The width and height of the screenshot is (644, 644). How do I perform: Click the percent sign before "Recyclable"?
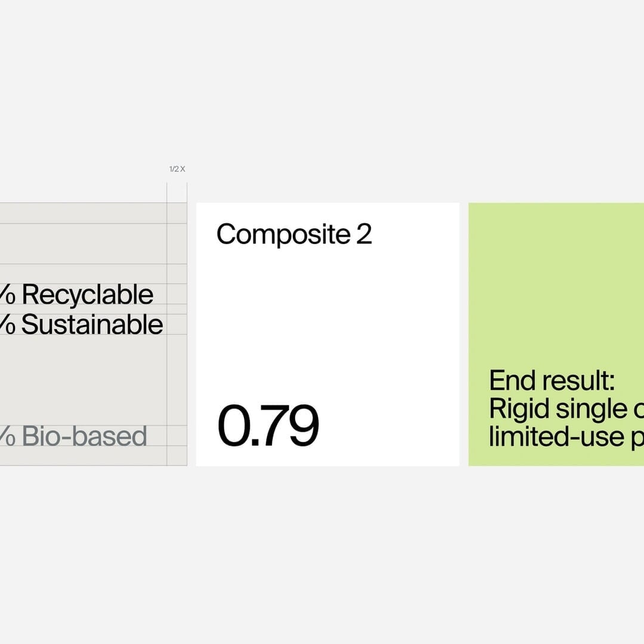click(x=7, y=295)
